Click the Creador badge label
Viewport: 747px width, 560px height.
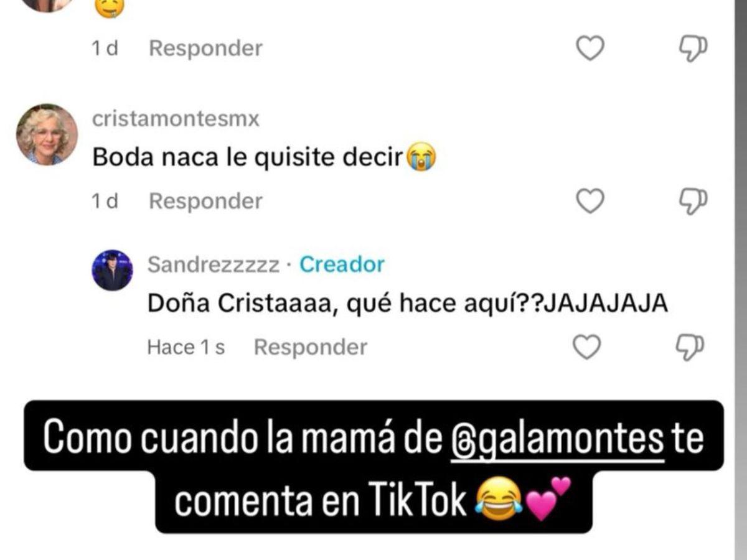(x=342, y=264)
